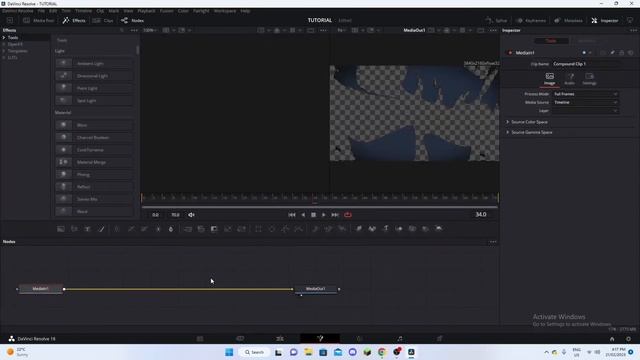Screen dimensions: 640x360
Task: Open the Playback menu
Action: 146,11
